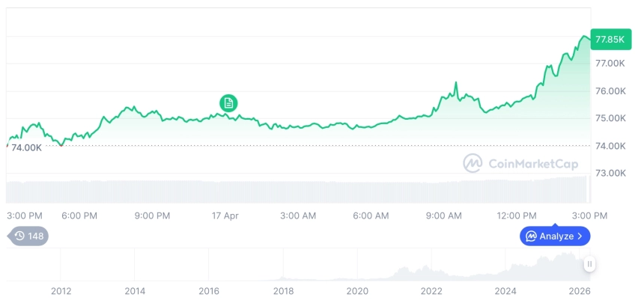Click the Analyze button chevron arrow
The height and width of the screenshot is (300, 644).
[x=580, y=236]
